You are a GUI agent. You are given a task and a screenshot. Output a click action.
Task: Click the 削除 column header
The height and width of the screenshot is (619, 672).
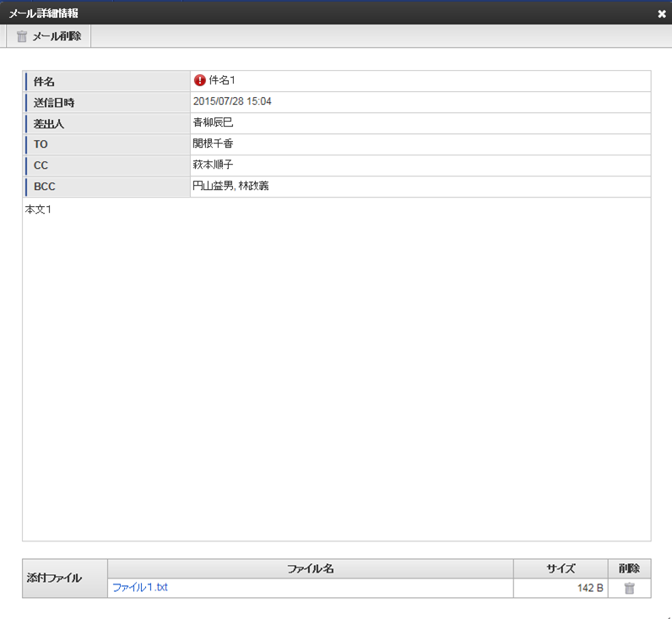point(629,569)
